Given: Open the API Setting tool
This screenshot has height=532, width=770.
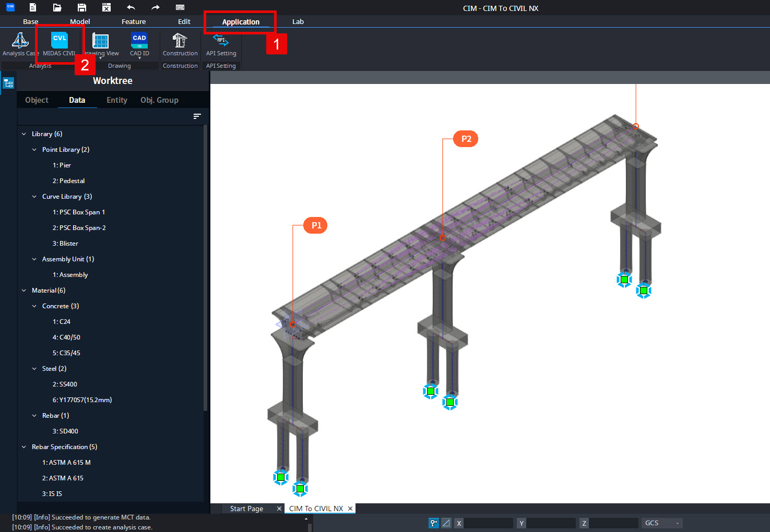Looking at the screenshot, I should point(221,44).
